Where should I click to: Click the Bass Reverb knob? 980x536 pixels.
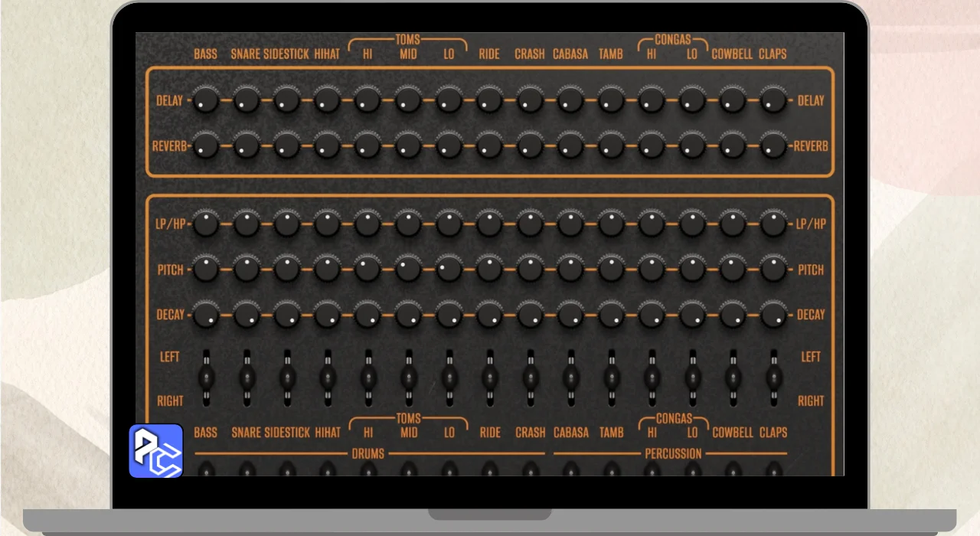click(206, 145)
